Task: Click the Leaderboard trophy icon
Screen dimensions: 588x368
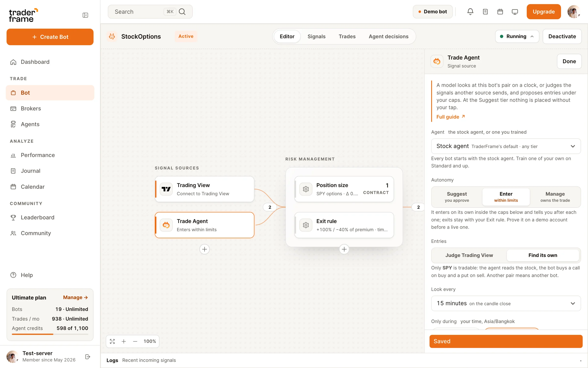Action: [x=13, y=217]
